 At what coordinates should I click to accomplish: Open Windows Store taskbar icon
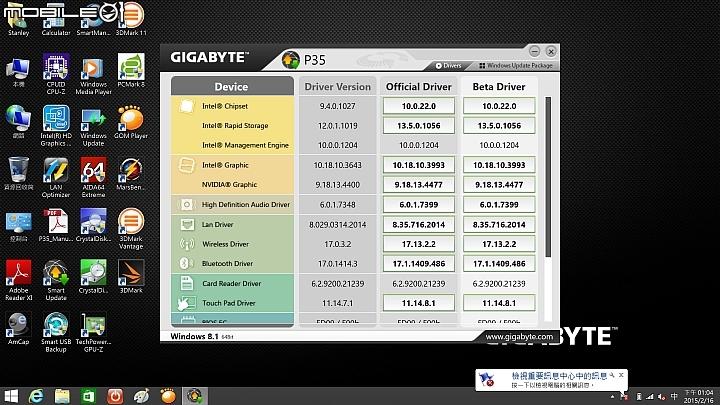point(89,396)
